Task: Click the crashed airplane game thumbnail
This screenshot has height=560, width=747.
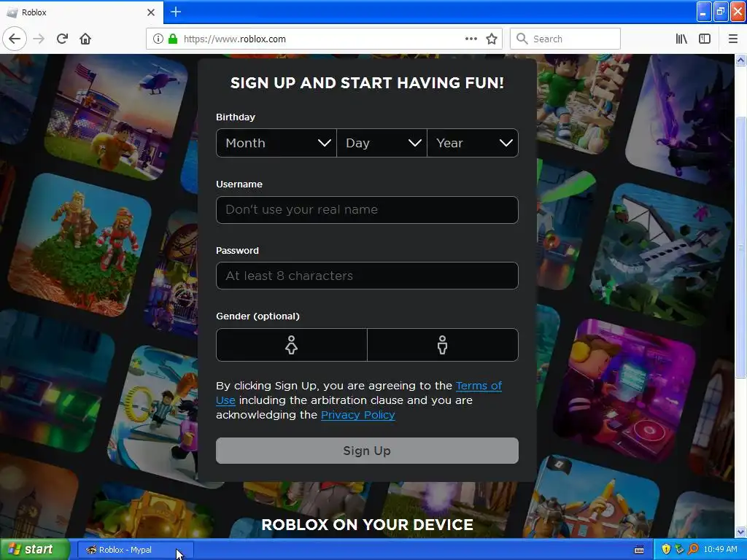Action: point(660,254)
